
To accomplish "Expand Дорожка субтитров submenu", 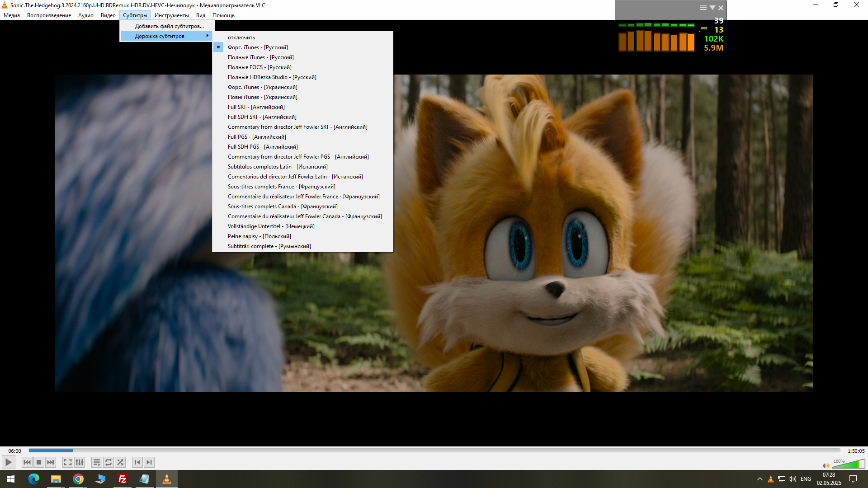I will point(167,36).
